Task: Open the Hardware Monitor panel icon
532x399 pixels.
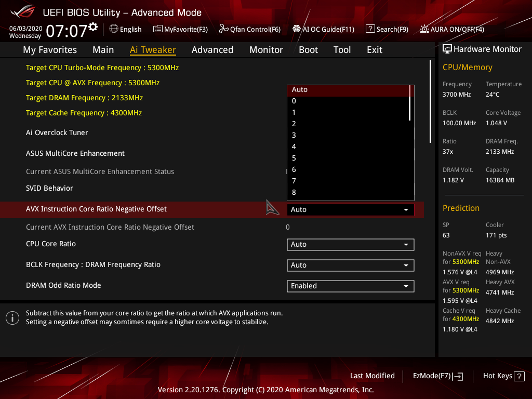Action: 447,48
